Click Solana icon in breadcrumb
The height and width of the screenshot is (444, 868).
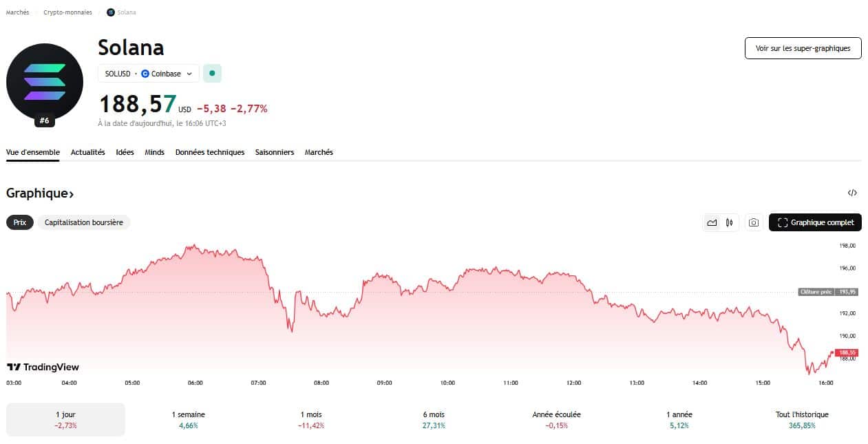[x=111, y=12]
